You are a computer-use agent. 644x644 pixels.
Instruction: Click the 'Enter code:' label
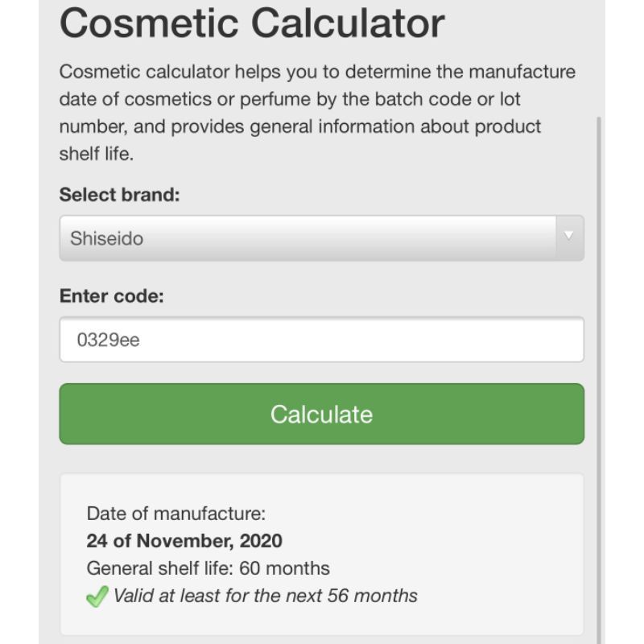112,296
